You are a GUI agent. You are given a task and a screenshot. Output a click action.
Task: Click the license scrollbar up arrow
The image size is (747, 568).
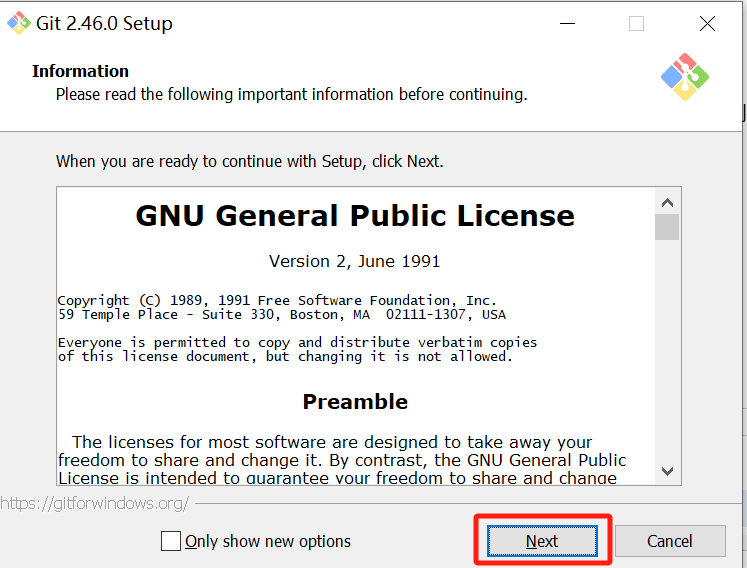pyautogui.click(x=667, y=203)
